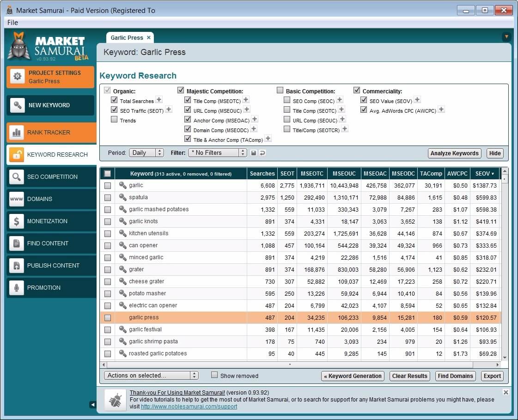Click key icon beside 'spatula' keyword
Screen dimensions: 518x420
(122, 197)
